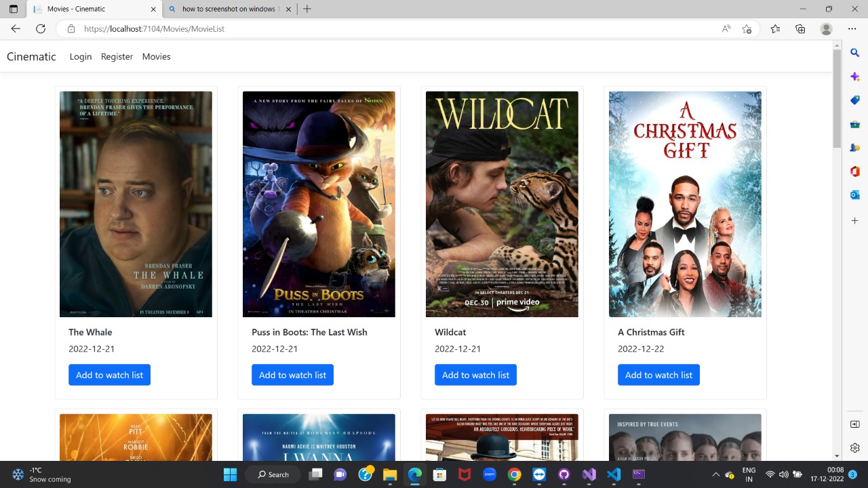Viewport: 868px width, 488px height.
Task: Open GitHub Desktop from the taskbar
Action: 564,474
